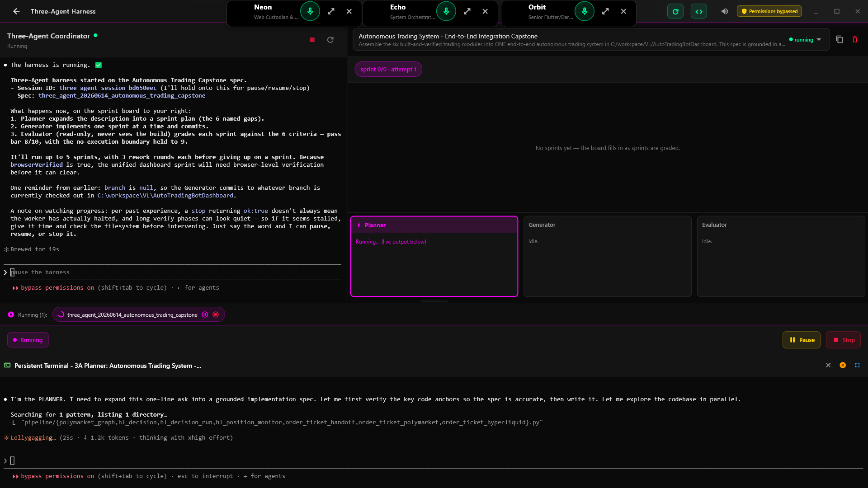Stop the harness with Stop button

click(x=843, y=340)
